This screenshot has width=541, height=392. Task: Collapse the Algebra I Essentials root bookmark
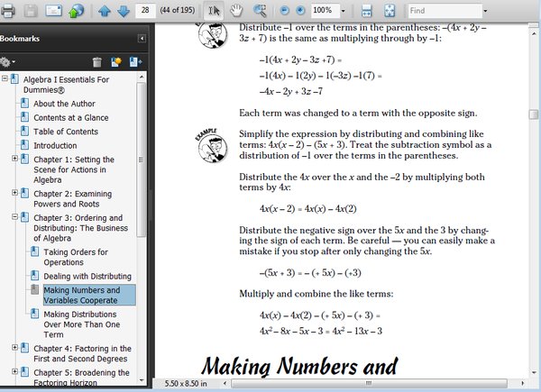click(5, 78)
